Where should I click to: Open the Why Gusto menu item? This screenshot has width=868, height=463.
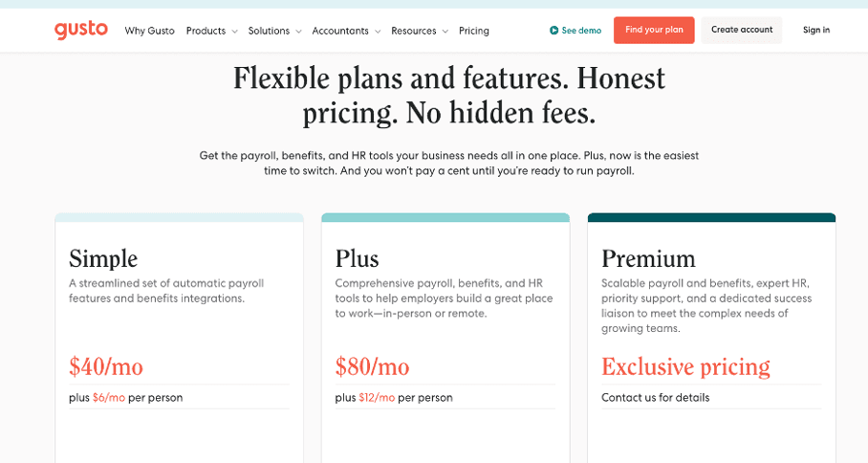[x=149, y=31]
